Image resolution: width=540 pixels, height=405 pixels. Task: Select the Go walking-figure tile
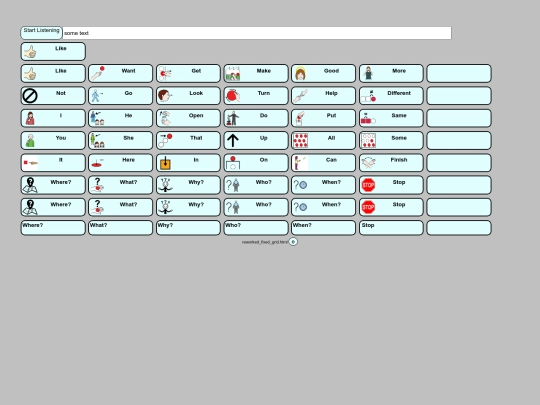pyautogui.click(x=121, y=96)
